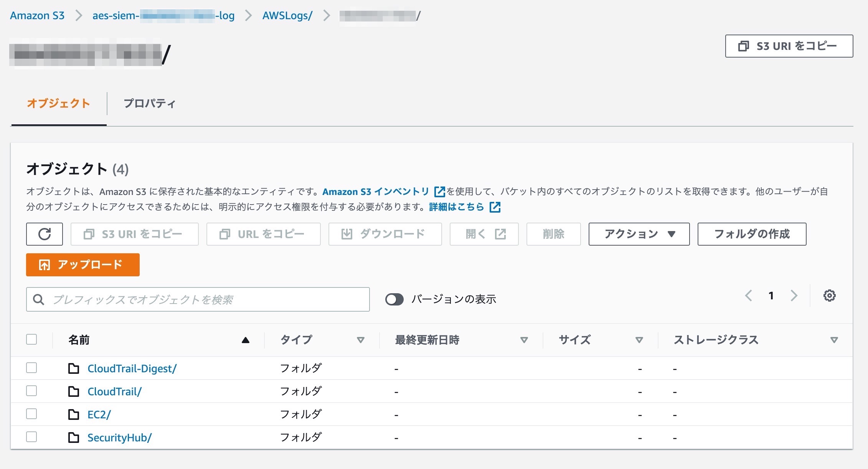
Task: Sort by 最終更新日時 column arrow
Action: pyautogui.click(x=524, y=340)
